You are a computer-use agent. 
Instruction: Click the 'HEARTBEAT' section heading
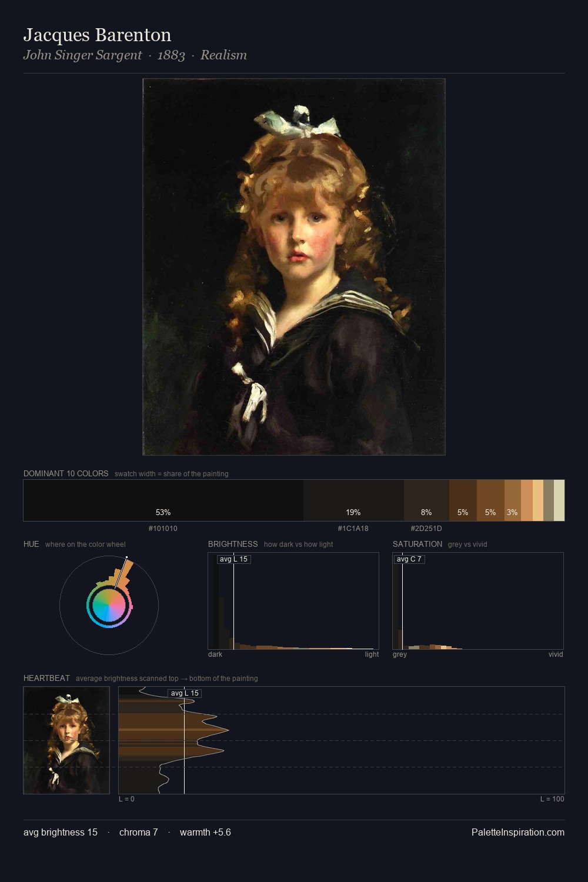coord(46,678)
